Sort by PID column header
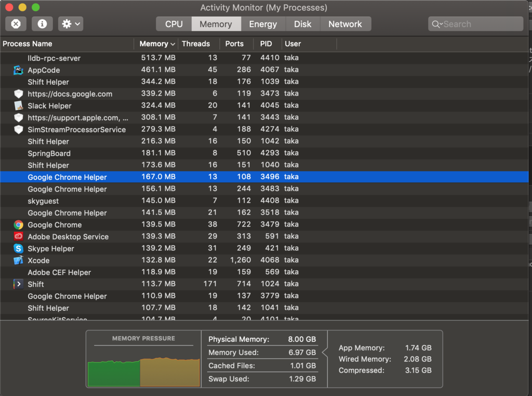Viewport: 532px width, 396px height. pos(268,44)
